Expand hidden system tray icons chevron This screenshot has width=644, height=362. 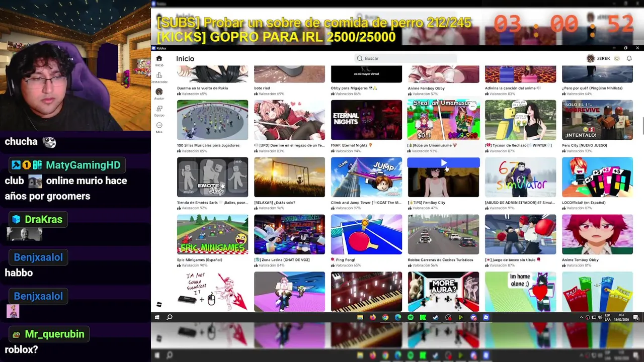pyautogui.click(x=582, y=317)
